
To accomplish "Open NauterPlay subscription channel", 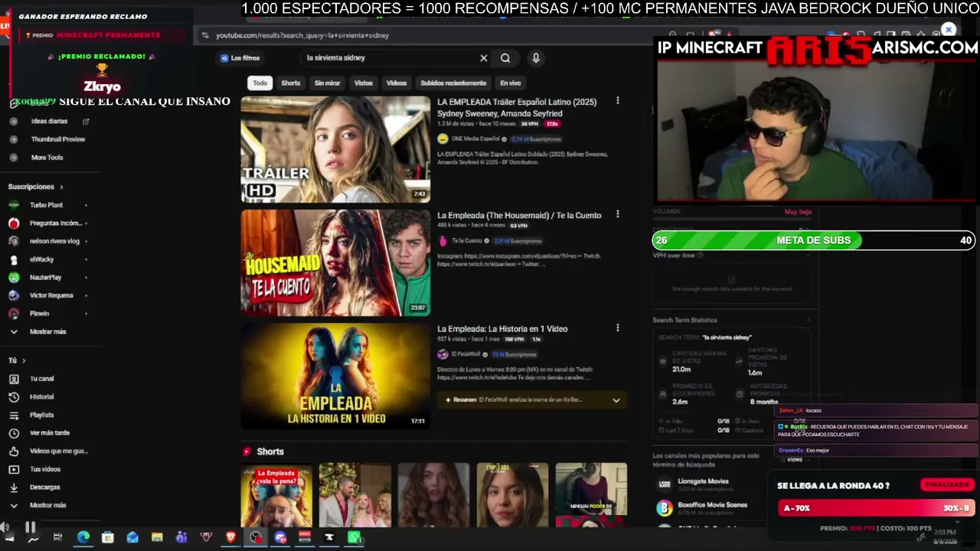I will [47, 277].
